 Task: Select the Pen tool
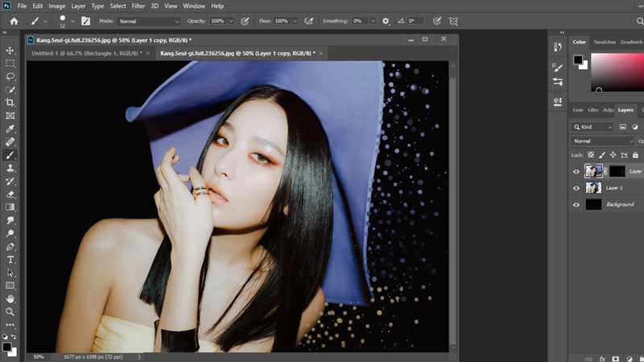(x=10, y=247)
